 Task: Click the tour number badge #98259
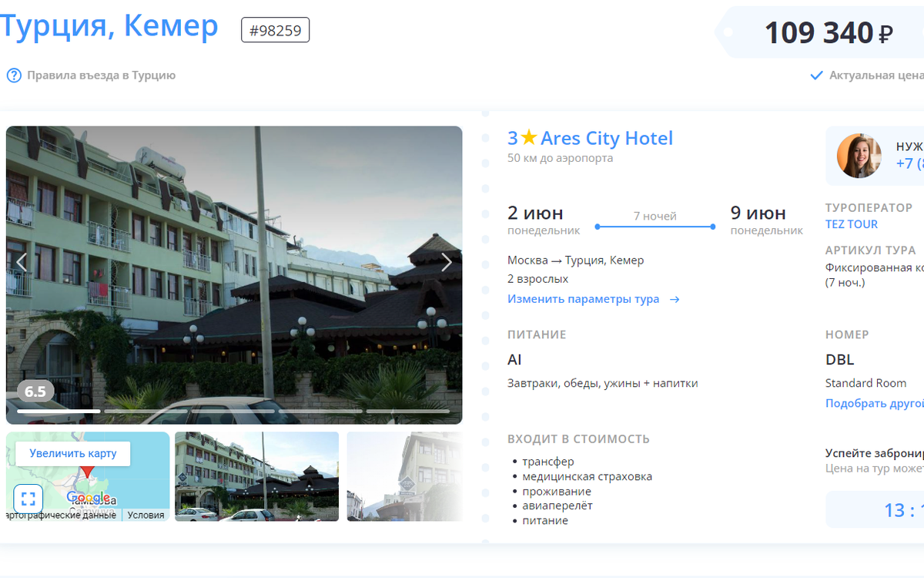(276, 29)
